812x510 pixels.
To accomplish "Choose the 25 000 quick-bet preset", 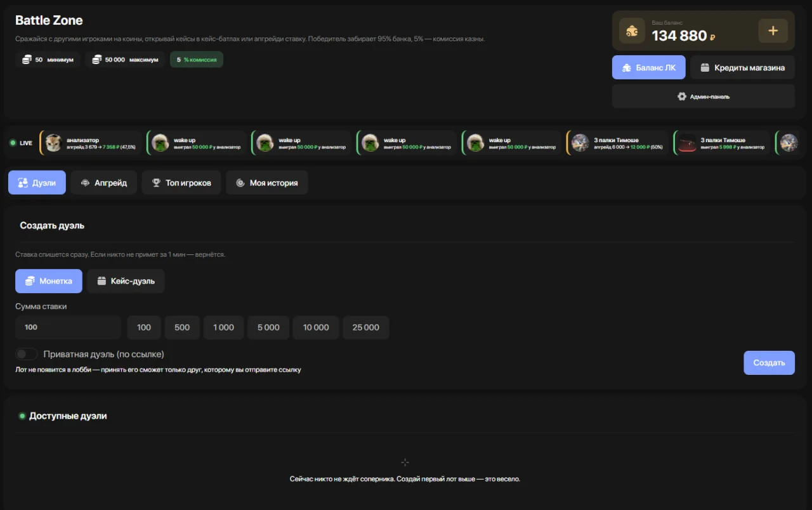I will [x=366, y=327].
